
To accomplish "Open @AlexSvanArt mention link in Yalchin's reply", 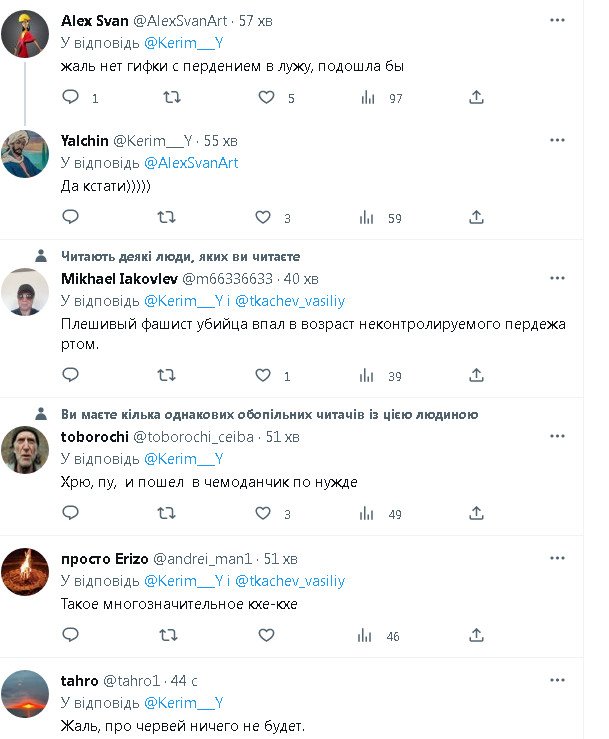I will pyautogui.click(x=191, y=162).
